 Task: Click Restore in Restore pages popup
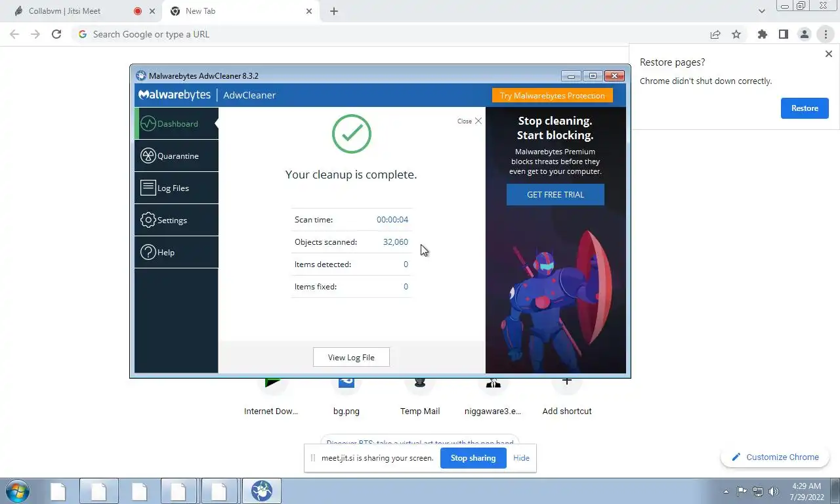tap(805, 108)
